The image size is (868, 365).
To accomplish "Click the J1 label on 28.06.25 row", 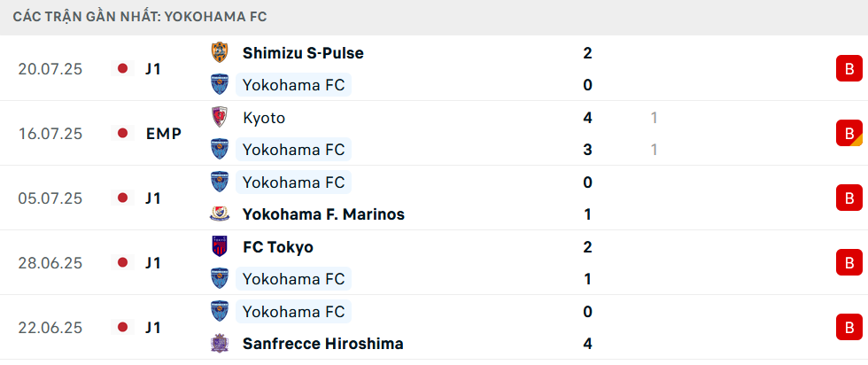I will (x=153, y=264).
